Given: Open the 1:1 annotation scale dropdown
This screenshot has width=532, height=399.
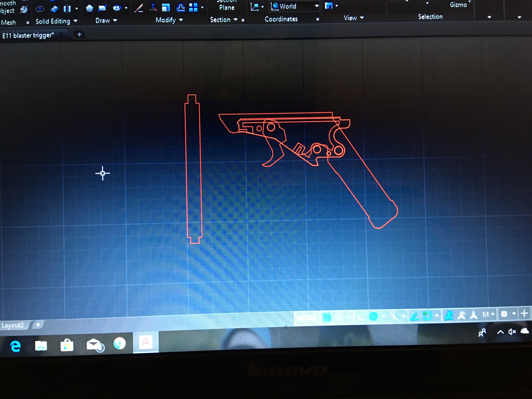Looking at the screenshot, I should tap(488, 314).
